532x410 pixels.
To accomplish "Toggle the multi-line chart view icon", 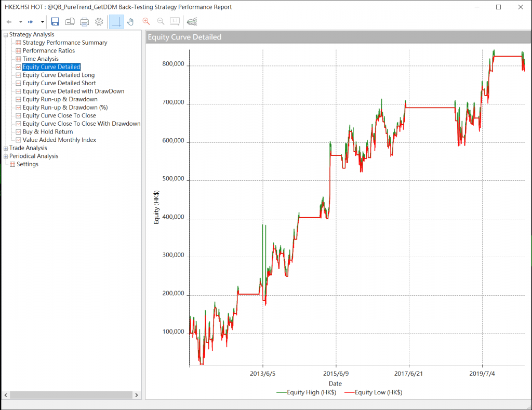I will point(192,22).
